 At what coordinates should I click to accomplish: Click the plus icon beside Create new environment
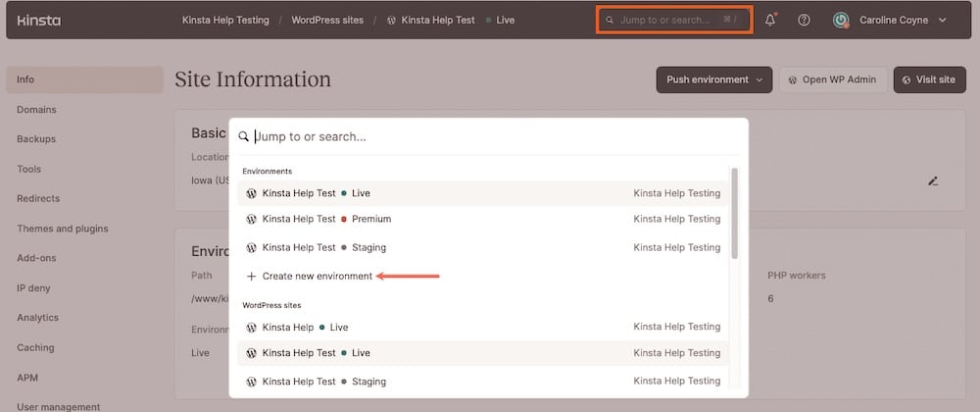(x=251, y=276)
